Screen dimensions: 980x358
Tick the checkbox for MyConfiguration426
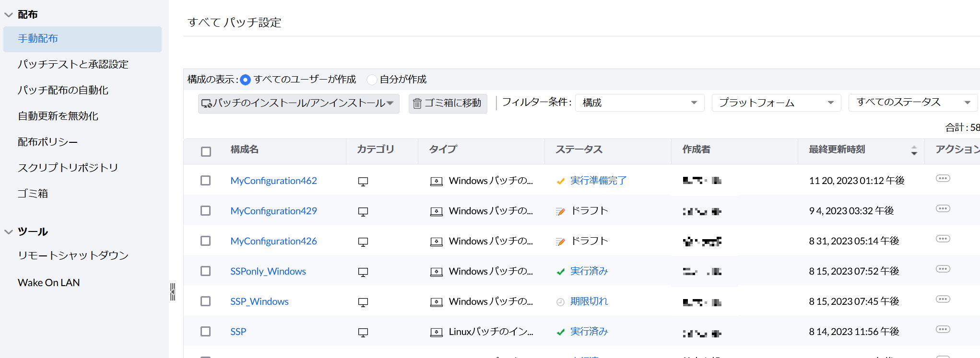click(x=206, y=241)
